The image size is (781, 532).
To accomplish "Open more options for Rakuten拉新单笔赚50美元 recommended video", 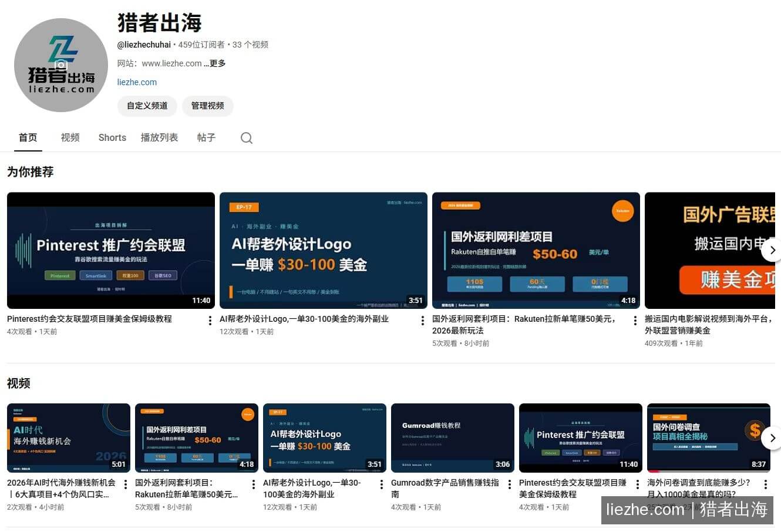I will (635, 321).
